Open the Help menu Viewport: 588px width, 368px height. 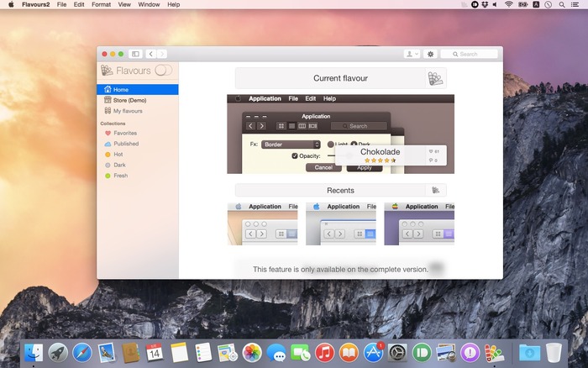point(174,4)
